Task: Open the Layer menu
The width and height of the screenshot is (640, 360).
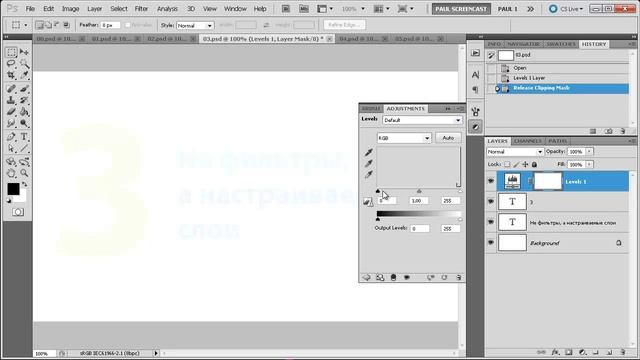Action: 94,9
